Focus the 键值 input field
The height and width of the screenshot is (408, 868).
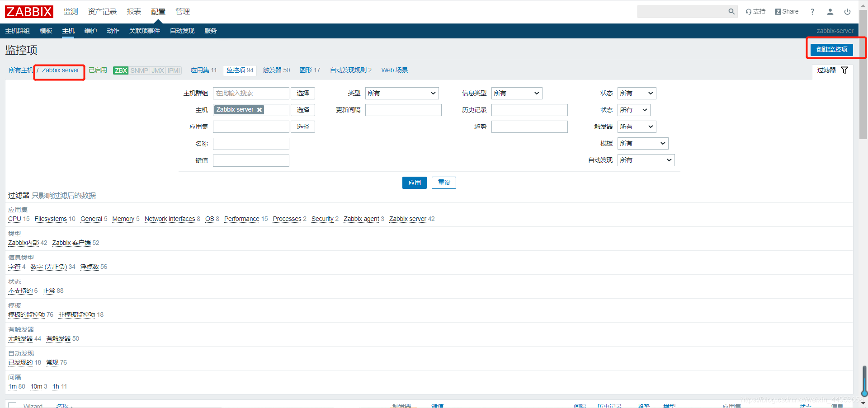click(x=251, y=161)
